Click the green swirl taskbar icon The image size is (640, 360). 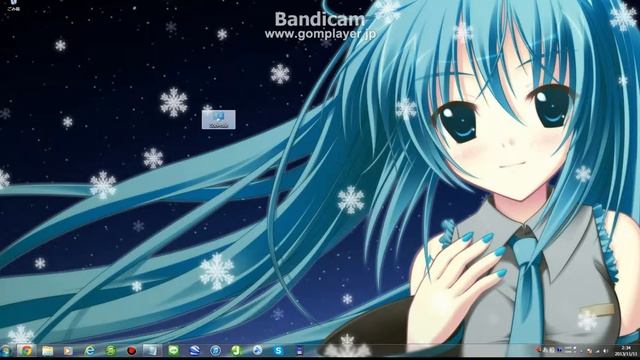click(x=110, y=351)
